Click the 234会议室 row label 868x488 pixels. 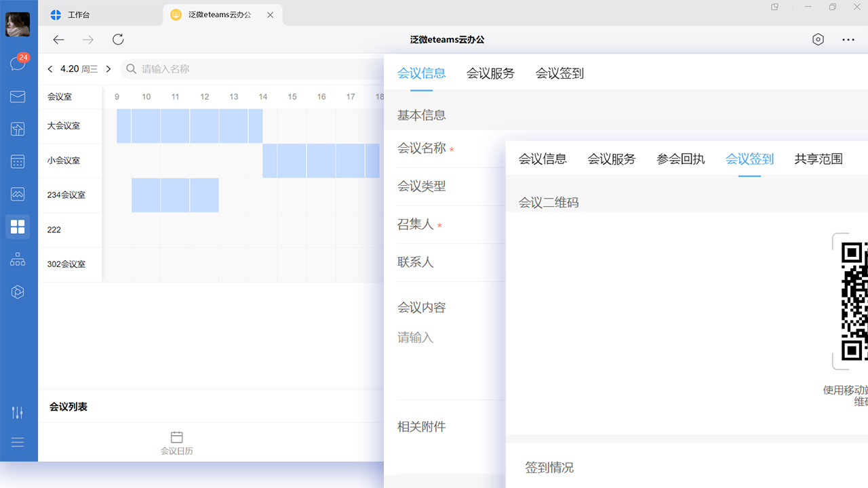click(66, 195)
